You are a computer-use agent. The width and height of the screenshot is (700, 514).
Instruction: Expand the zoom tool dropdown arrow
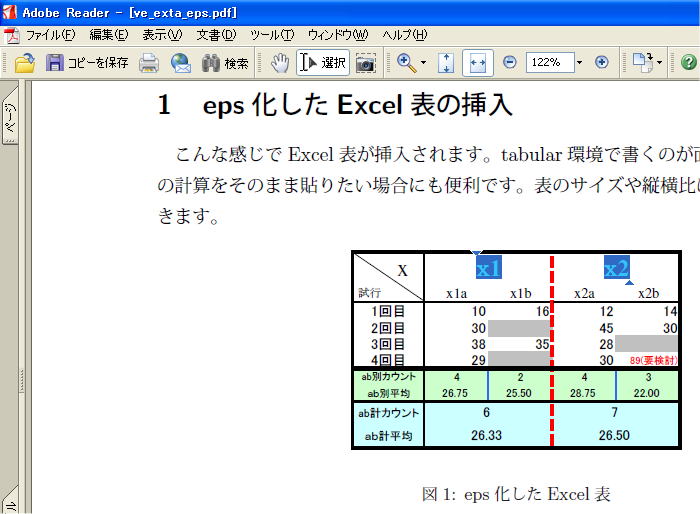coord(423,63)
